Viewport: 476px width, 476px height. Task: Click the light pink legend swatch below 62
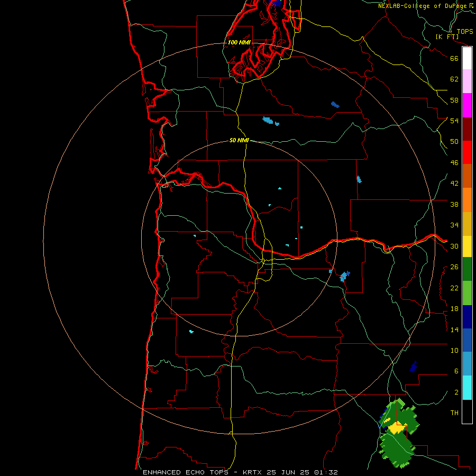tap(467, 81)
